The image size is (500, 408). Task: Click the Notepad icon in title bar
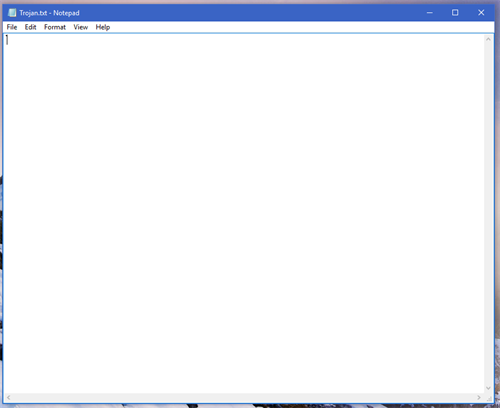12,13
